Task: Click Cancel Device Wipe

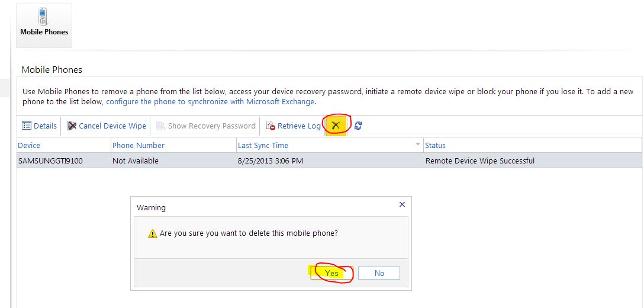Action: click(x=107, y=126)
